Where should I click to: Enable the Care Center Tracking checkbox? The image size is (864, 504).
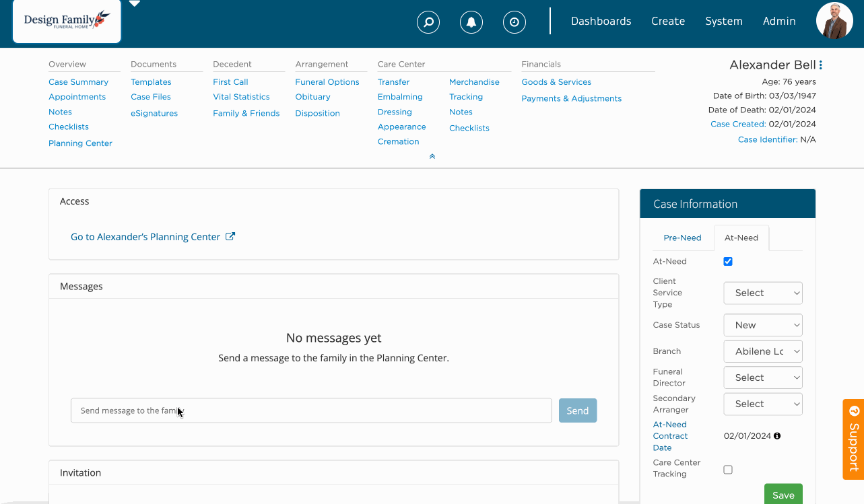pyautogui.click(x=728, y=469)
